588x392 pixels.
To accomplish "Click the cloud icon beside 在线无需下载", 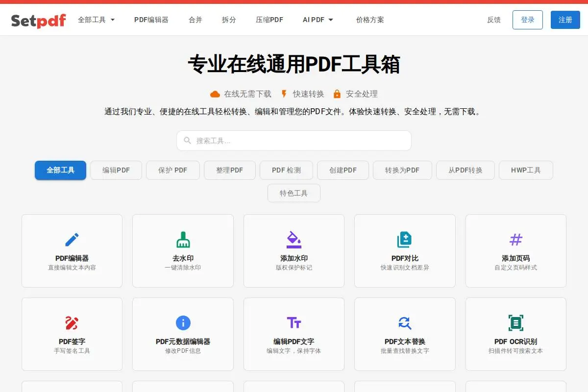I will click(x=215, y=94).
